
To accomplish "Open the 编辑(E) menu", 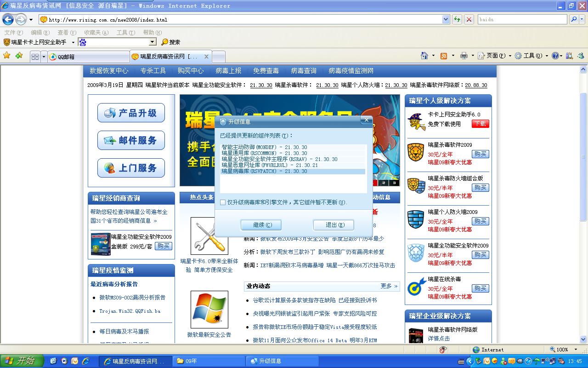I will click(40, 33).
